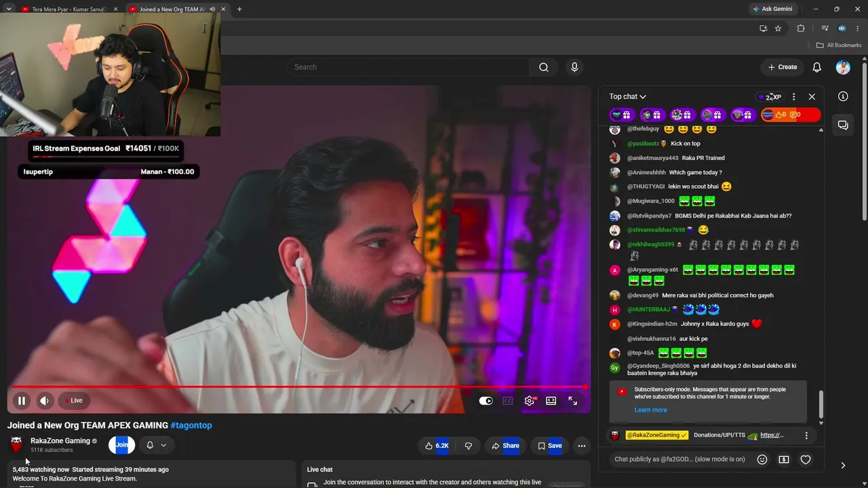Viewport: 868px width, 488px height.
Task: Open the All Bookmarks folder
Action: click(x=839, y=45)
